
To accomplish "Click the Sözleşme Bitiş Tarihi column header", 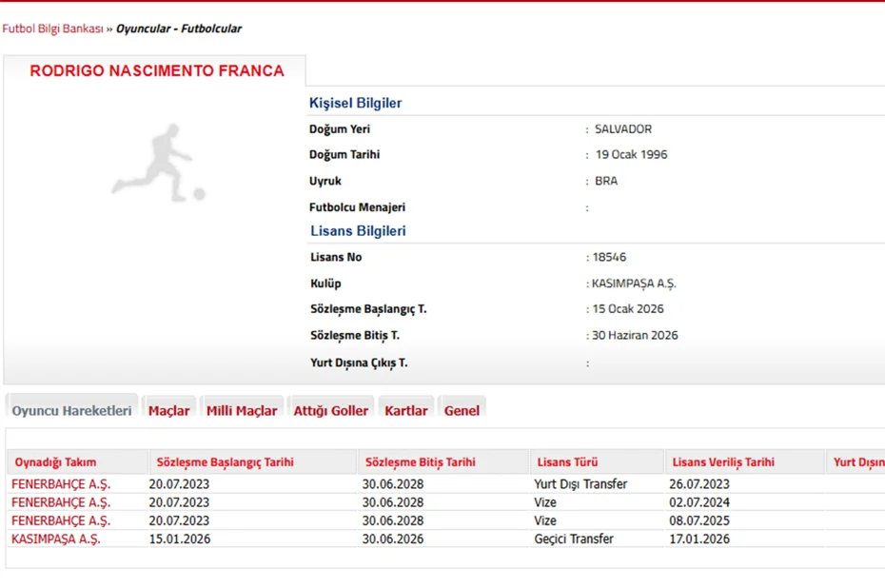I will pyautogui.click(x=419, y=462).
